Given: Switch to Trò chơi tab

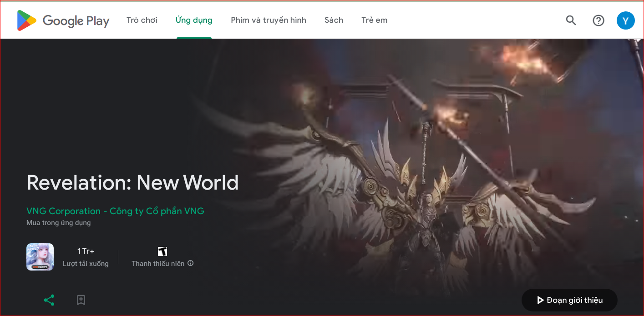Looking at the screenshot, I should pyautogui.click(x=142, y=20).
